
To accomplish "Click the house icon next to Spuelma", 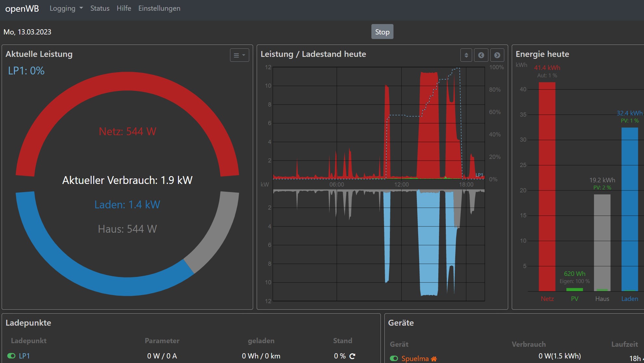I will 434,359.
